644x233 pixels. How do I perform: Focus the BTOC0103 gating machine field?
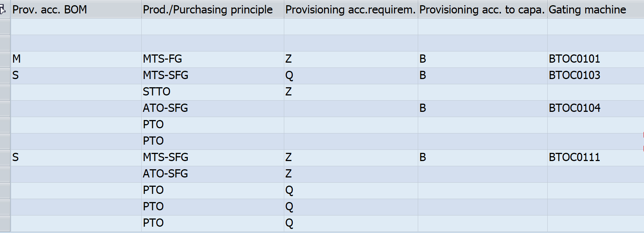595,76
